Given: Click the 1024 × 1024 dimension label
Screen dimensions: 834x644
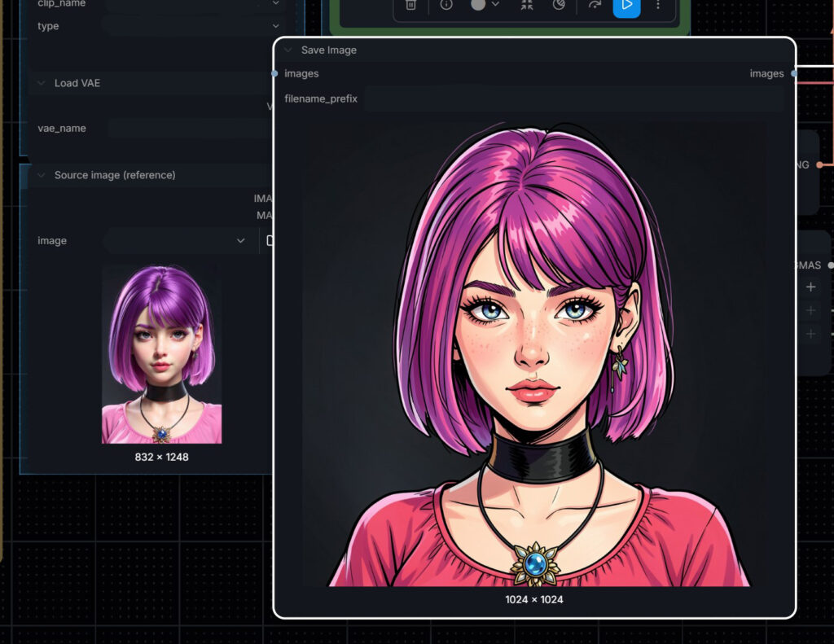Looking at the screenshot, I should pos(534,599).
